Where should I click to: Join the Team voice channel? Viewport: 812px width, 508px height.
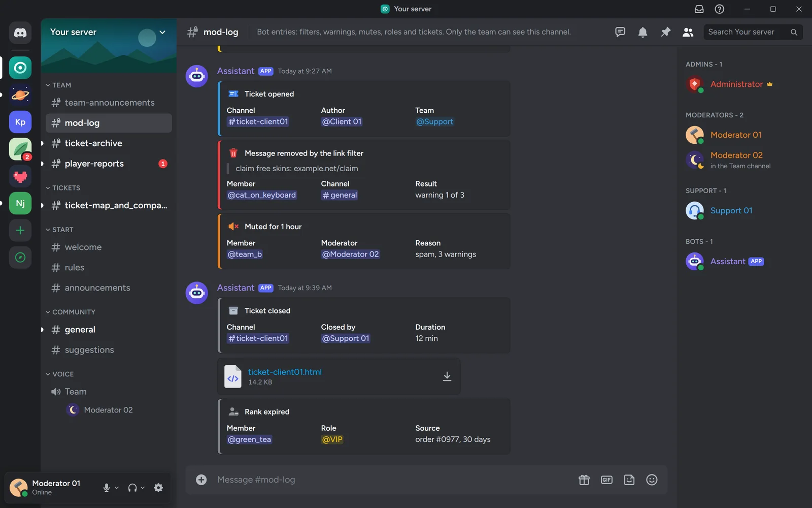(109, 392)
